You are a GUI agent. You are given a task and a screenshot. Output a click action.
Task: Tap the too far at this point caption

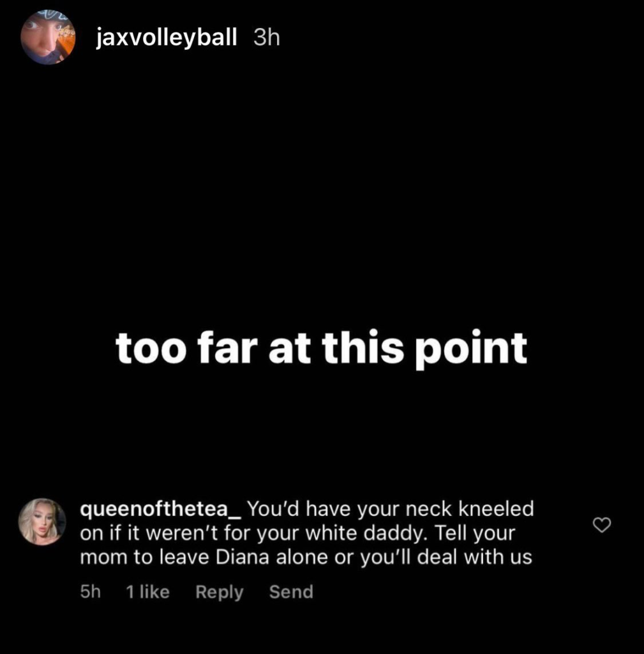pyautogui.click(x=321, y=349)
